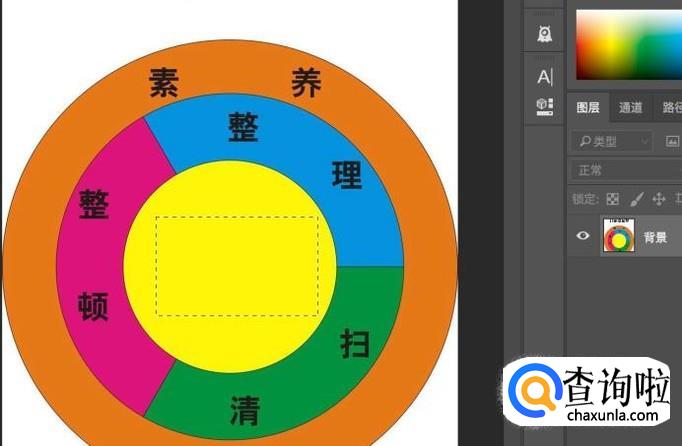Open the cube library panel icon
Image resolution: width=682 pixels, height=446 pixels.
coord(545,107)
